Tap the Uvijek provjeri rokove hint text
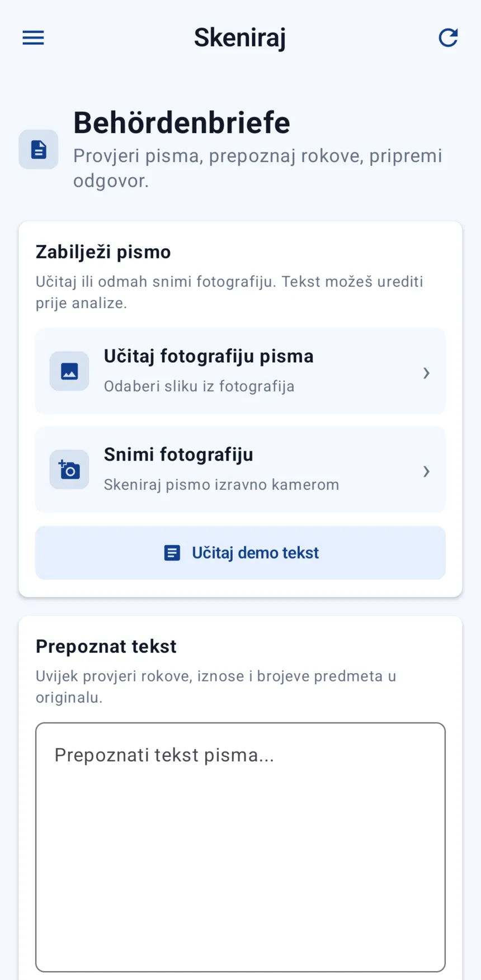This screenshot has height=980, width=481. (216, 687)
